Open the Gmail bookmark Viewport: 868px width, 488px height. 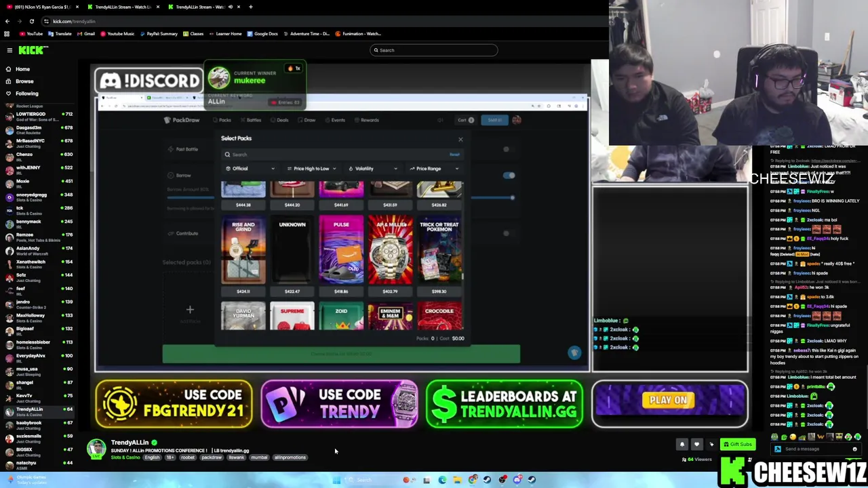(x=85, y=33)
